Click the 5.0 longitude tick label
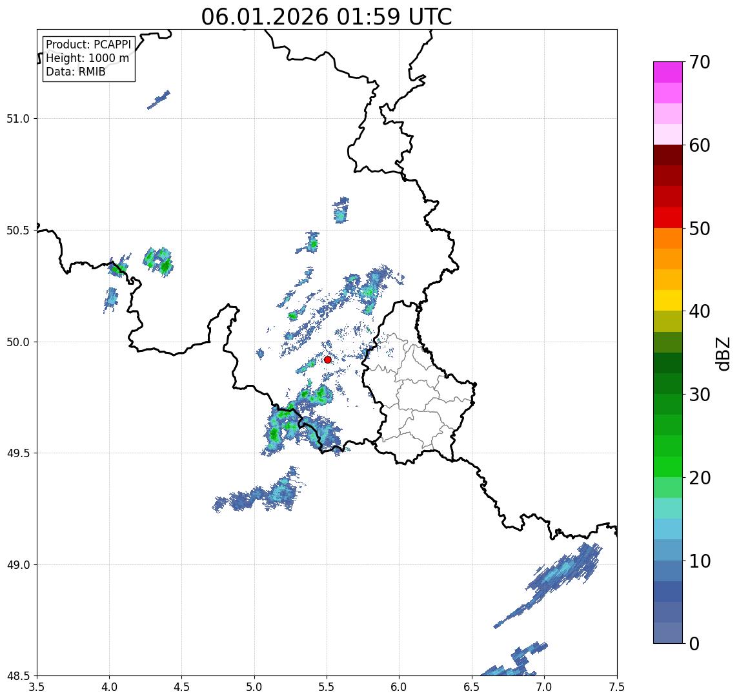The height and width of the screenshot is (700, 739). pos(254,687)
